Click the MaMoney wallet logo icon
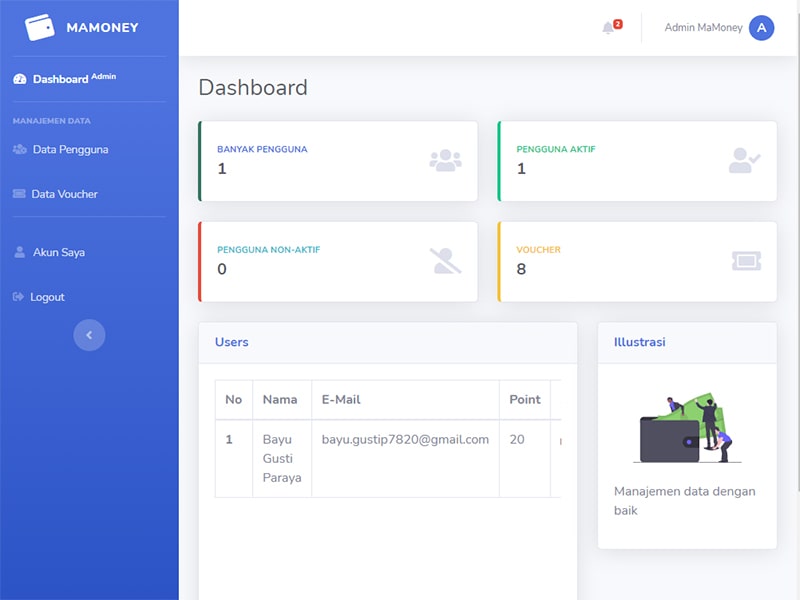Image resolution: width=800 pixels, height=600 pixels. (39, 27)
